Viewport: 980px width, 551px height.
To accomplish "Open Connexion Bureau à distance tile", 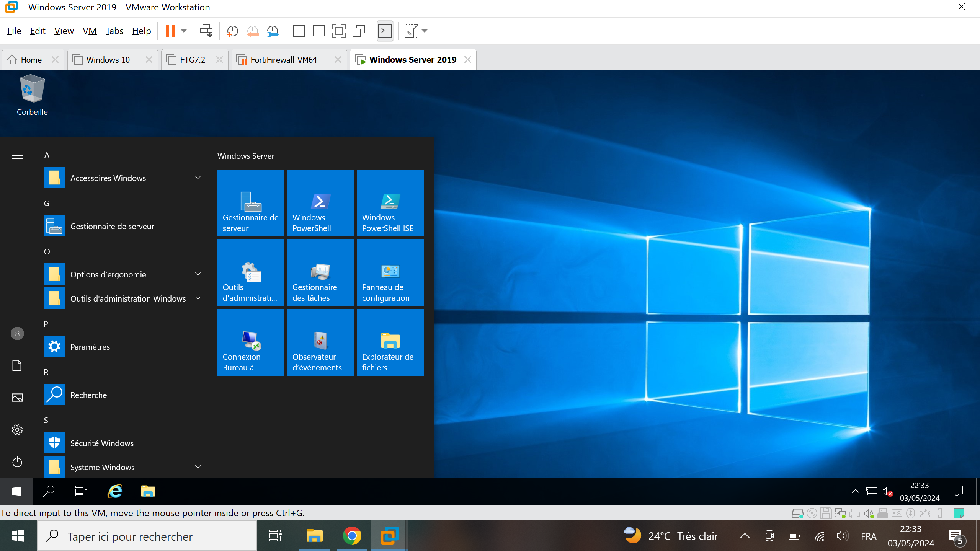I will [x=251, y=342].
